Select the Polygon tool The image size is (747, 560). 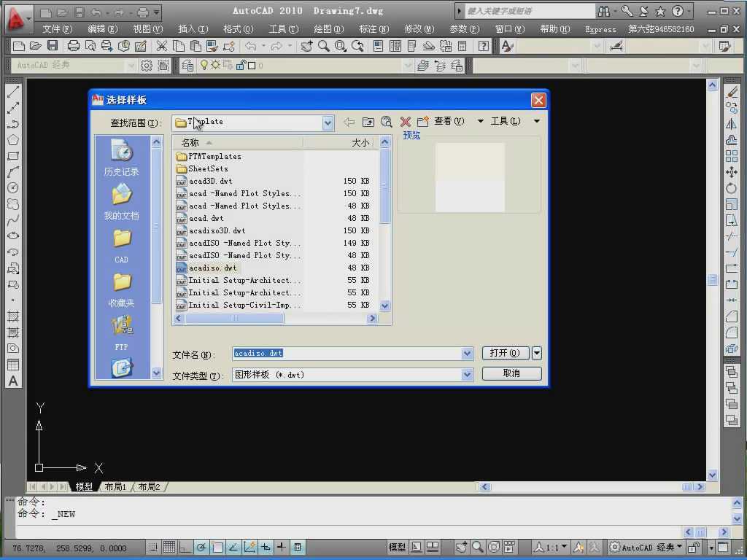coord(13,139)
